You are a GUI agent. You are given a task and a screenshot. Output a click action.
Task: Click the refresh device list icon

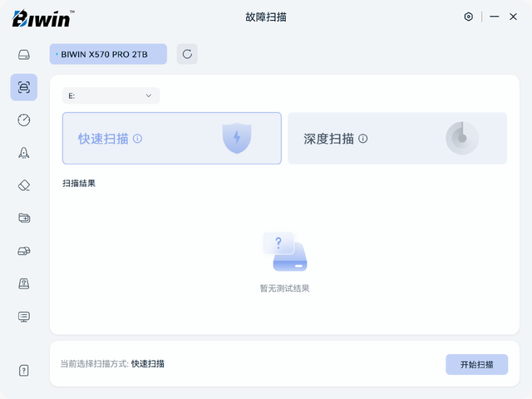(x=187, y=54)
